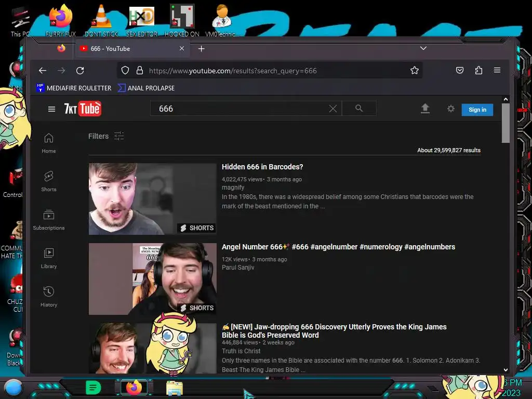Go to Home in the sidebar
The image size is (532, 399).
pyautogui.click(x=49, y=143)
